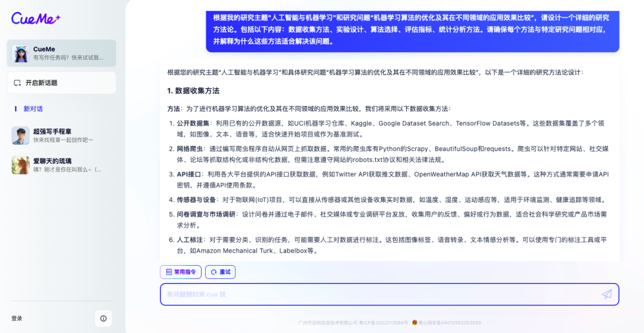Click the 重试 retry button
The height and width of the screenshot is (333, 644).
[x=221, y=272]
